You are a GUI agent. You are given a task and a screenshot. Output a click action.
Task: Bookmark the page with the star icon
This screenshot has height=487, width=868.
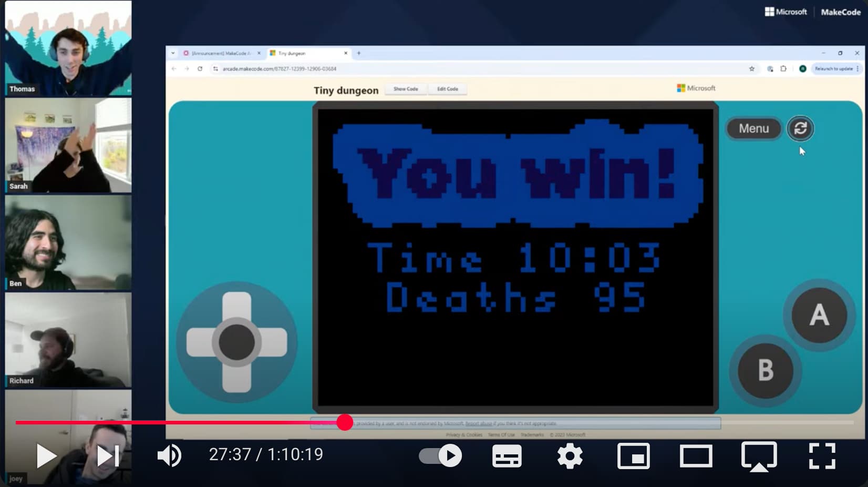click(752, 68)
